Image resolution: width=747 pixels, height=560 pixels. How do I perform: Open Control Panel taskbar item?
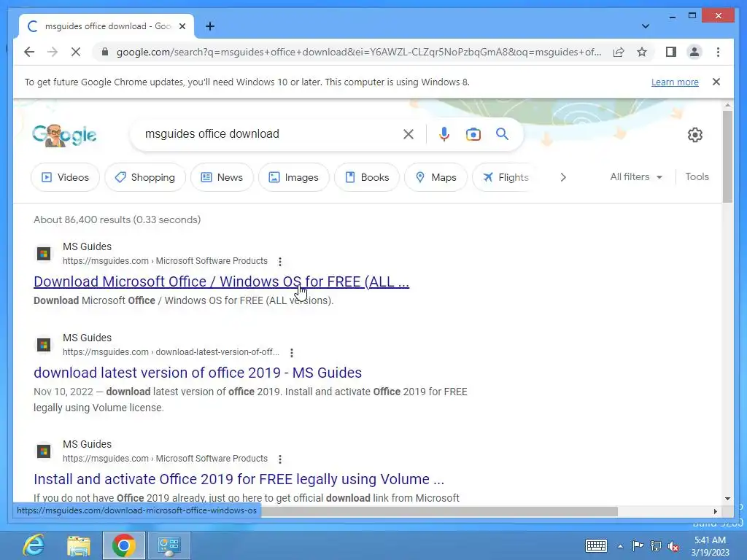(169, 545)
